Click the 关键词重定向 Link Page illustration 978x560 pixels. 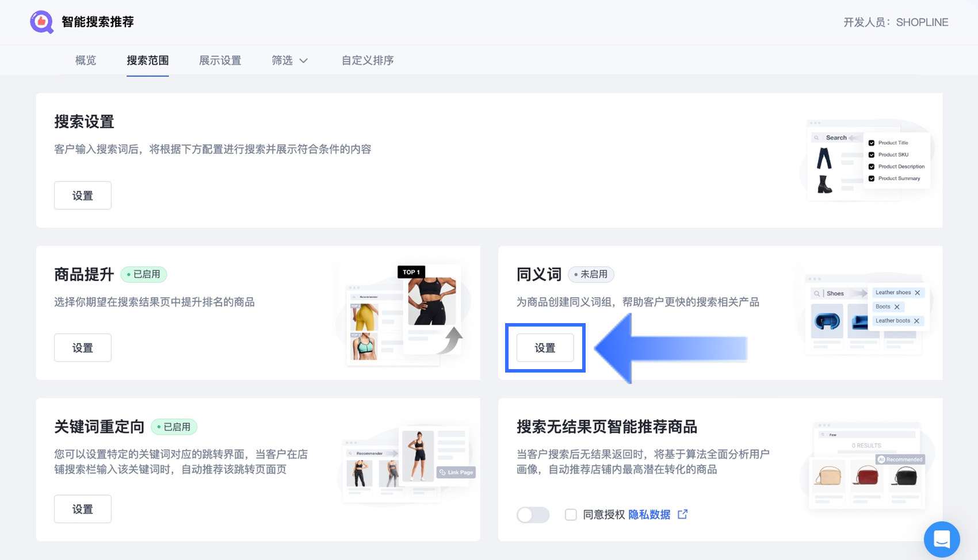pyautogui.click(x=407, y=465)
